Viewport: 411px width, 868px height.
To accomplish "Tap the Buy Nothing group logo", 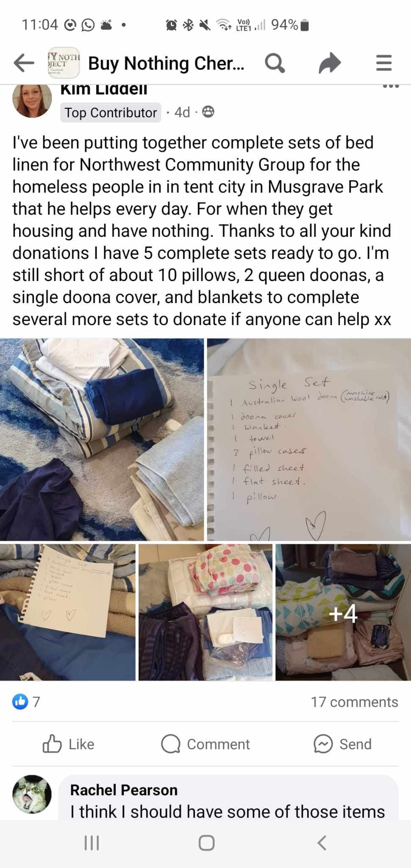I will pyautogui.click(x=64, y=63).
